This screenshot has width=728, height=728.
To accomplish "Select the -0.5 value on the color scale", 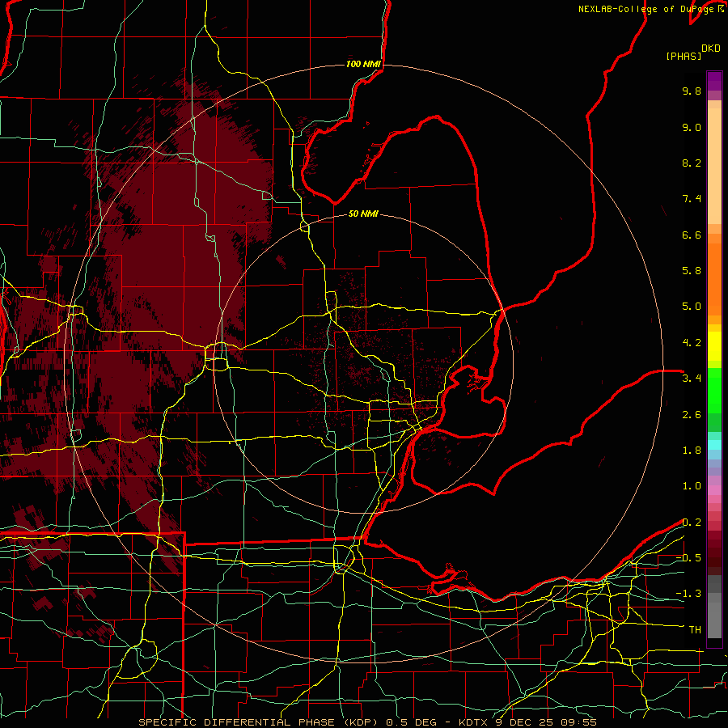I will click(688, 558).
